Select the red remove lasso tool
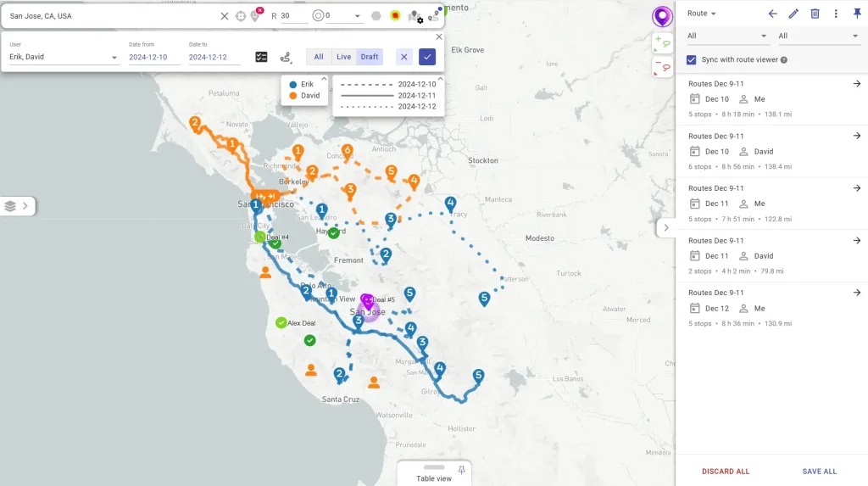Screen dimensions: 868x486 663,68
